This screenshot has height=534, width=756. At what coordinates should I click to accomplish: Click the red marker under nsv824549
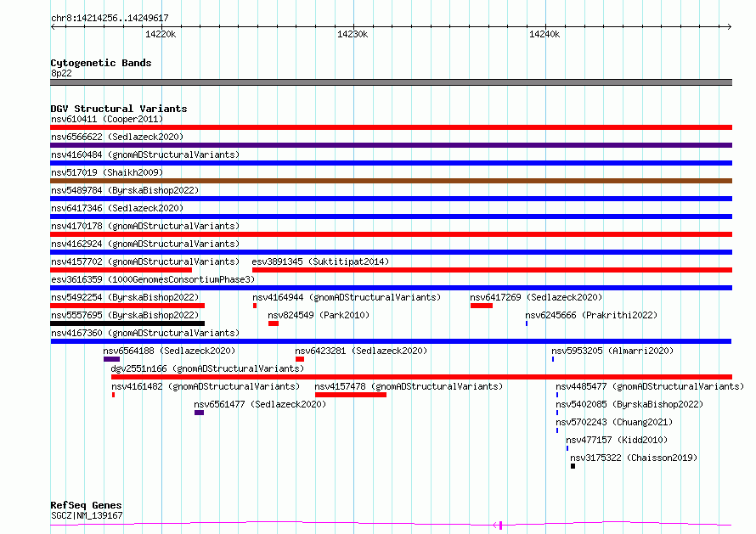274,323
